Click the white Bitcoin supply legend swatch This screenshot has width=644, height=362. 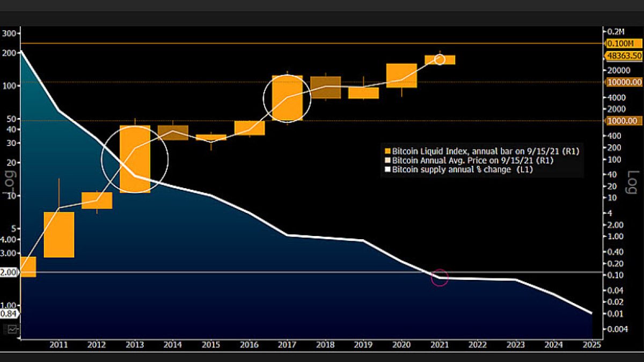point(388,169)
